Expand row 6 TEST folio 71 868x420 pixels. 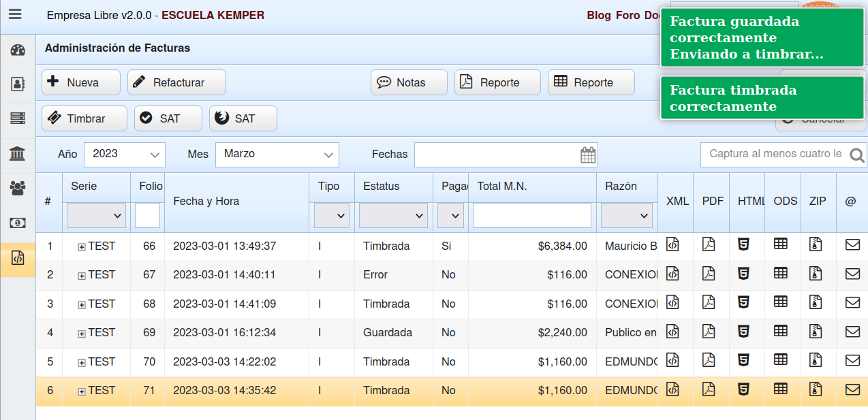[x=82, y=391]
